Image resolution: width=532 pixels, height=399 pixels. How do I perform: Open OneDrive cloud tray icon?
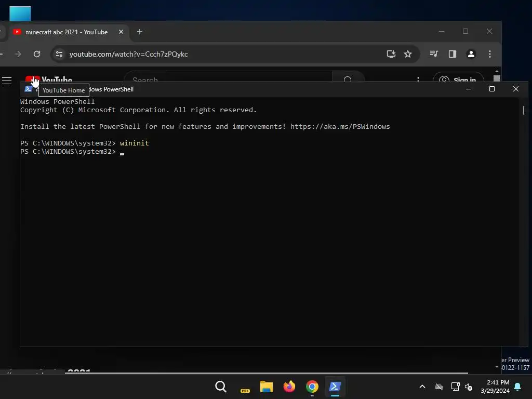pyautogui.click(x=439, y=387)
